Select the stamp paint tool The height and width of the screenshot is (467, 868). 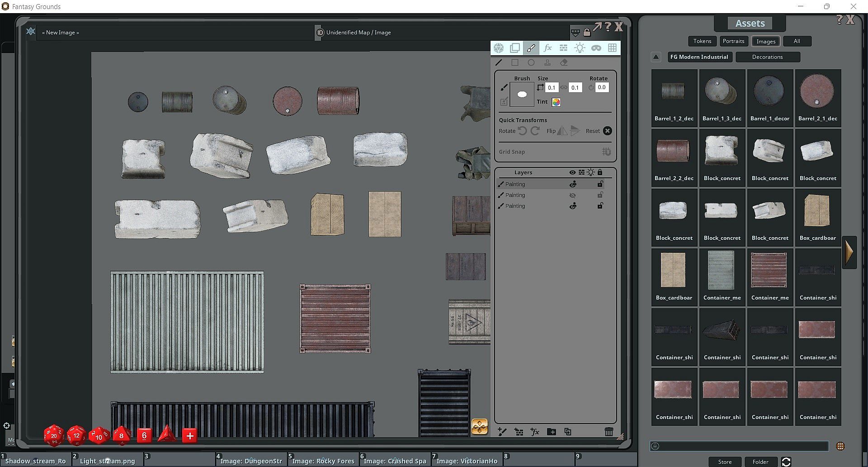(547, 63)
